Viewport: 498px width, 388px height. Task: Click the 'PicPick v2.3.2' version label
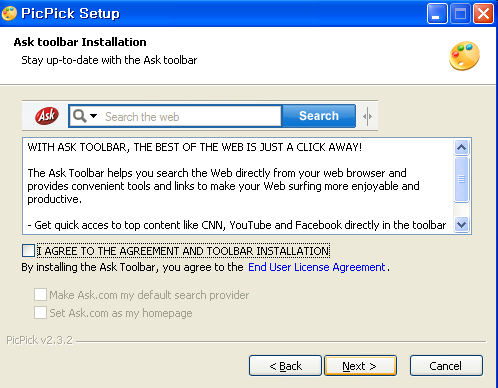pyautogui.click(x=40, y=340)
